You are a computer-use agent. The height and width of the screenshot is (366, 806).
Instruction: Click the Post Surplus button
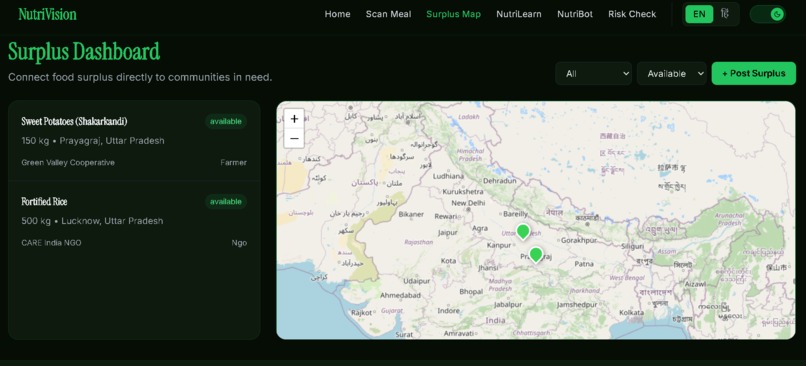pyautogui.click(x=754, y=74)
